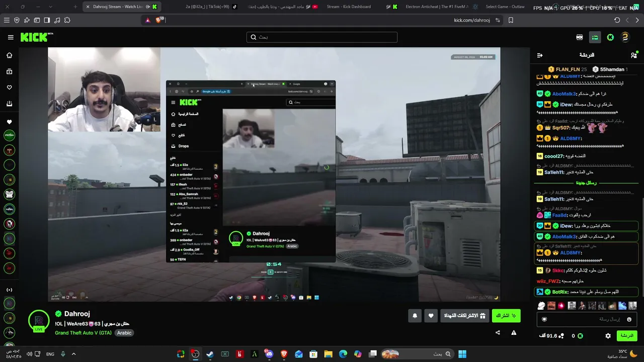Click BotRix pinned chat message
The image size is (644, 362).
click(x=586, y=292)
